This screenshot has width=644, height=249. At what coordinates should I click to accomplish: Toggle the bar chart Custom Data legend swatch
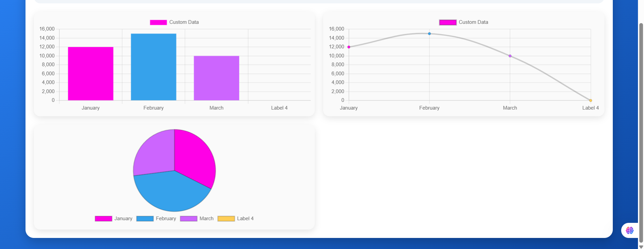coord(158,22)
